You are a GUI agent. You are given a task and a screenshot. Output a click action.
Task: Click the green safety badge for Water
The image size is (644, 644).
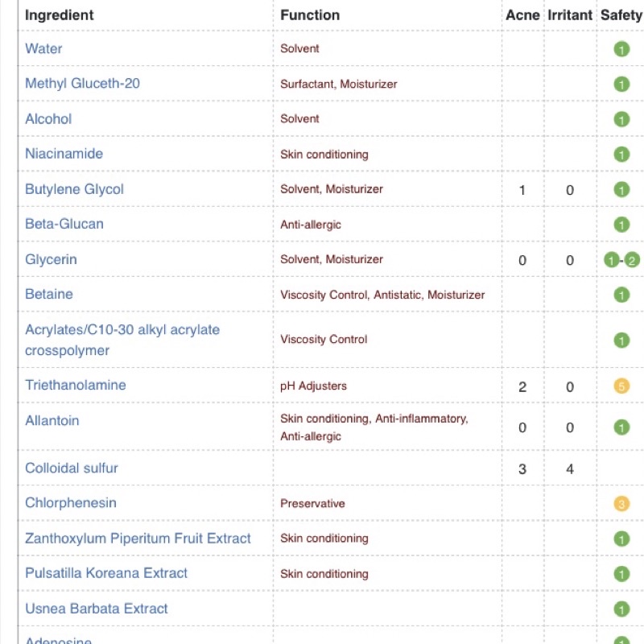[x=621, y=49]
